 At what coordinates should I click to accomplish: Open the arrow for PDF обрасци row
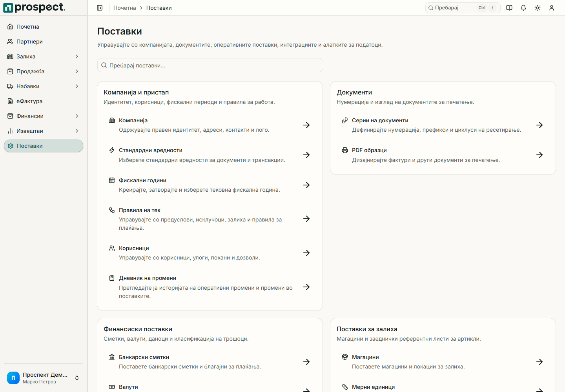pyautogui.click(x=539, y=155)
